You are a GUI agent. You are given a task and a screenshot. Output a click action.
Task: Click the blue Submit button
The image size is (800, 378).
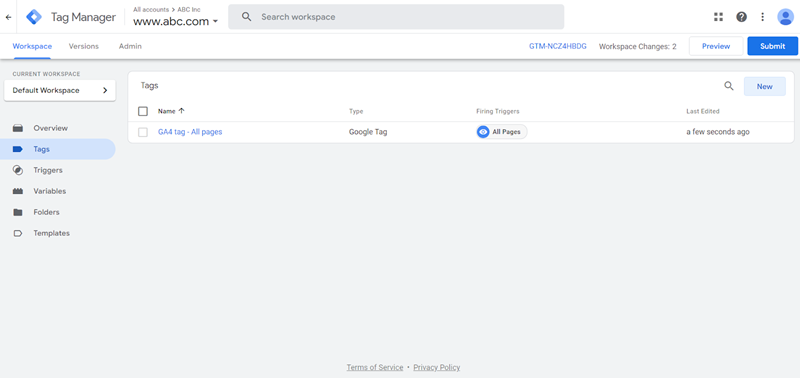(772, 46)
